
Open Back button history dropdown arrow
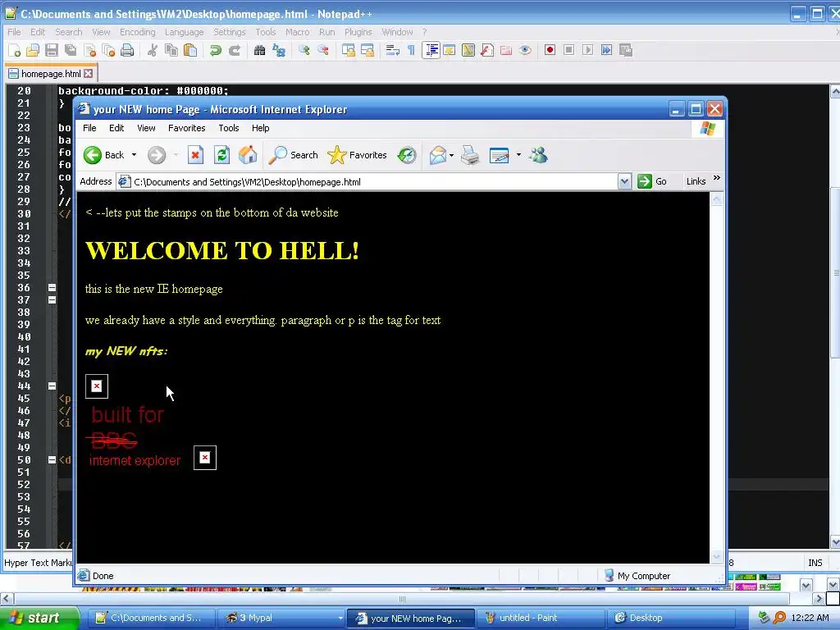134,155
